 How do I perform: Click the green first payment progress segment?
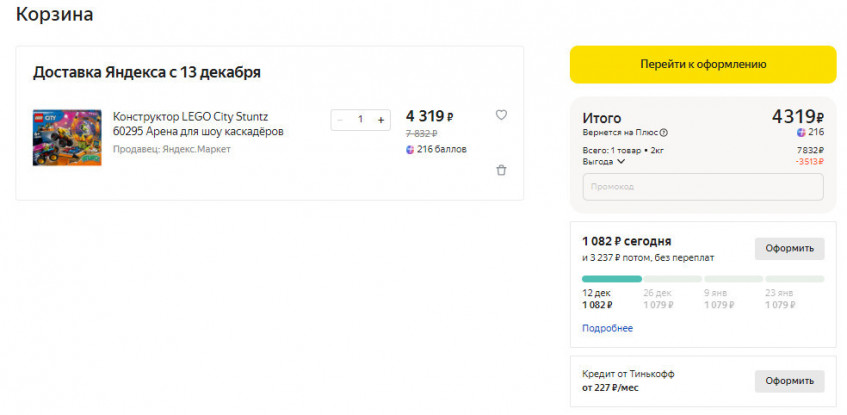[x=611, y=279]
